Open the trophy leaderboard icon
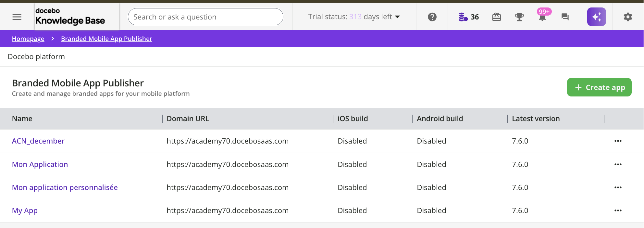 519,17
